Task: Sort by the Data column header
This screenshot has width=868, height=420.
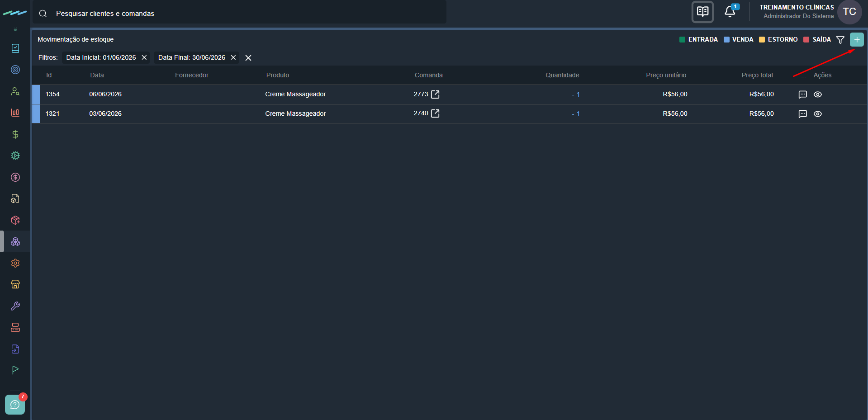Action: (97, 75)
